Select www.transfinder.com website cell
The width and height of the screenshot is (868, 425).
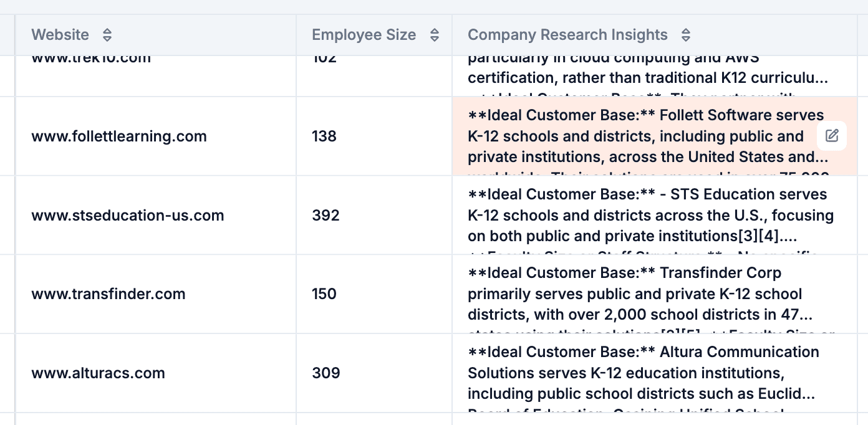[156, 294]
